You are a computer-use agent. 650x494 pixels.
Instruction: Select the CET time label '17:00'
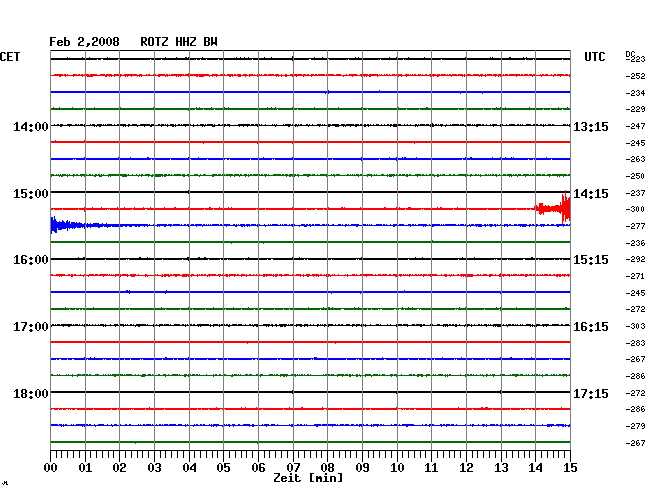pyautogui.click(x=31, y=327)
